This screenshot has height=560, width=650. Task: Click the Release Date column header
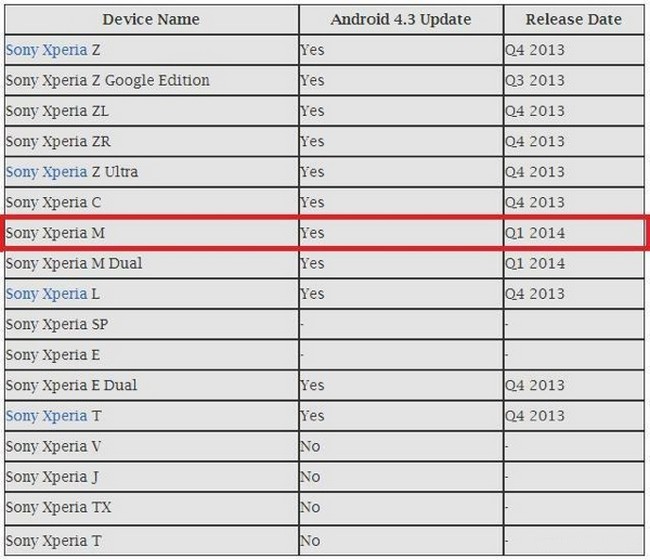click(x=573, y=19)
